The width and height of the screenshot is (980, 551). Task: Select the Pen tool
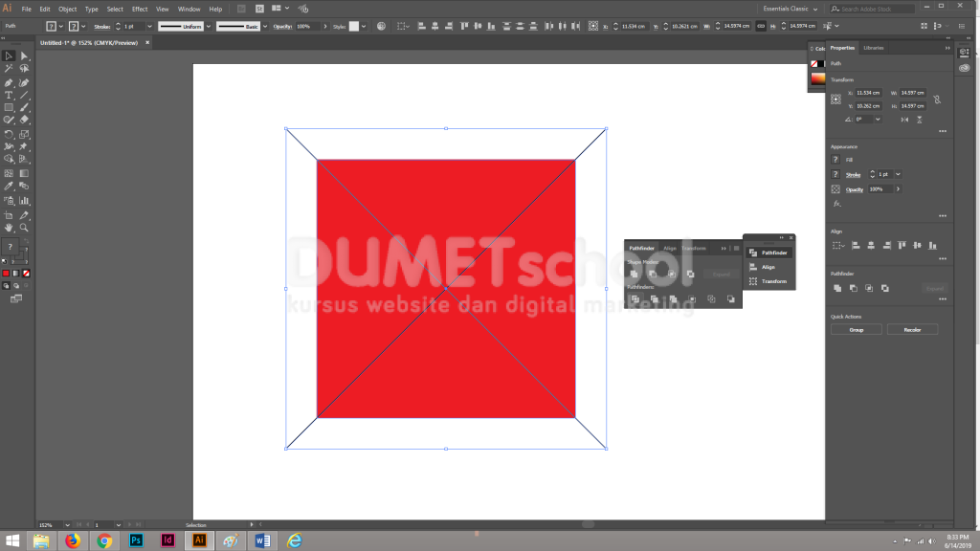(x=9, y=82)
